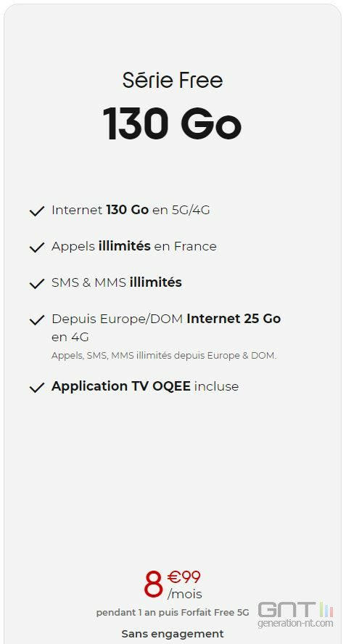Click the Appels illimités en France text
The image size is (346, 644).
(x=133, y=246)
